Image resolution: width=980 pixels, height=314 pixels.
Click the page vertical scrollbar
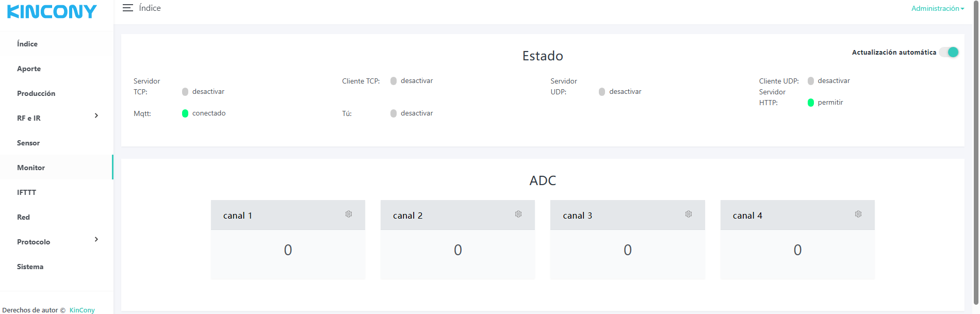point(975,155)
